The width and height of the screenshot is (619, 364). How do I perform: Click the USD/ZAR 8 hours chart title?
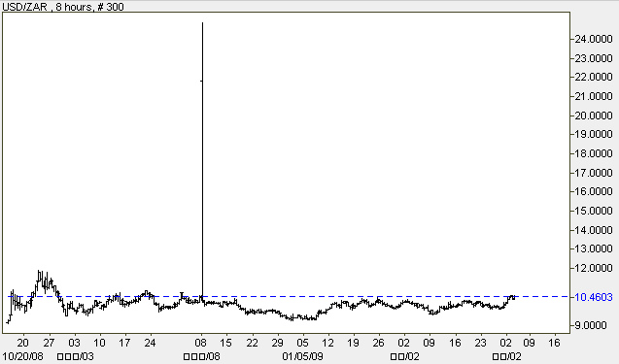click(63, 7)
